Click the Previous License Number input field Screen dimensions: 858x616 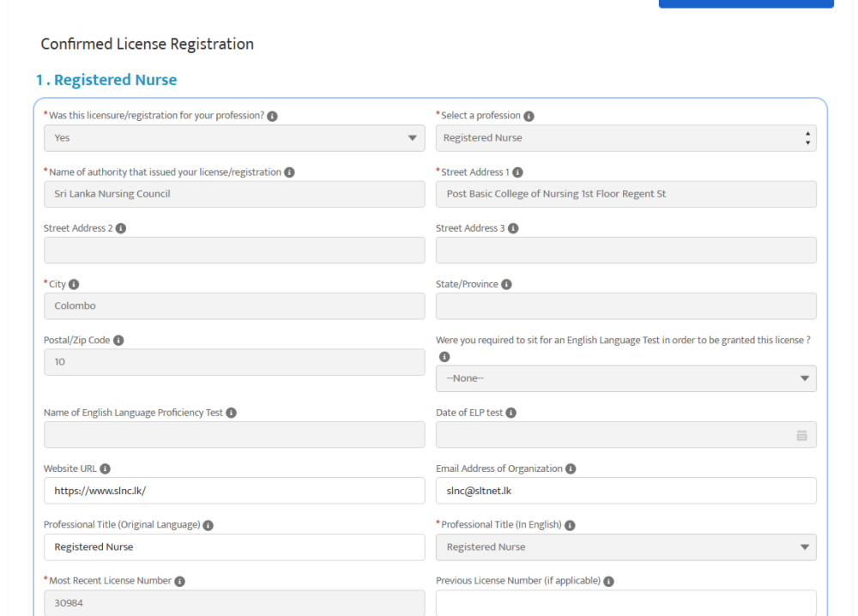(x=625, y=602)
